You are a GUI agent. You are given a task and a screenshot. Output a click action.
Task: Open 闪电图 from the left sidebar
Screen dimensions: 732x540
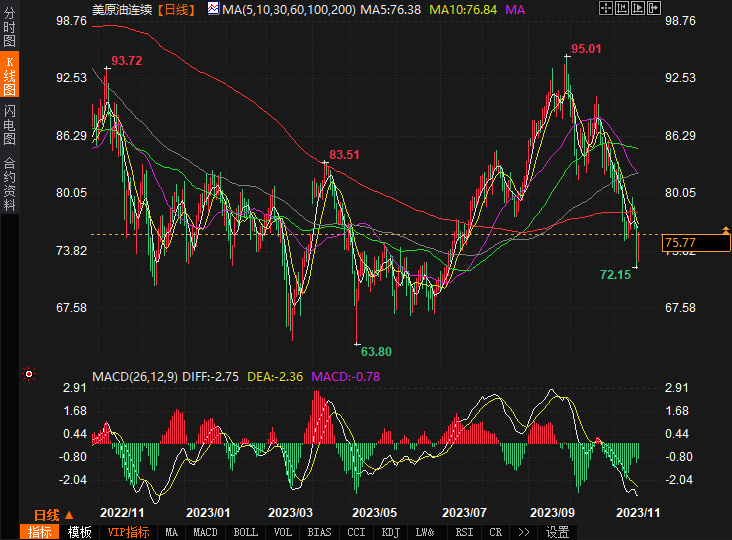pos(9,125)
